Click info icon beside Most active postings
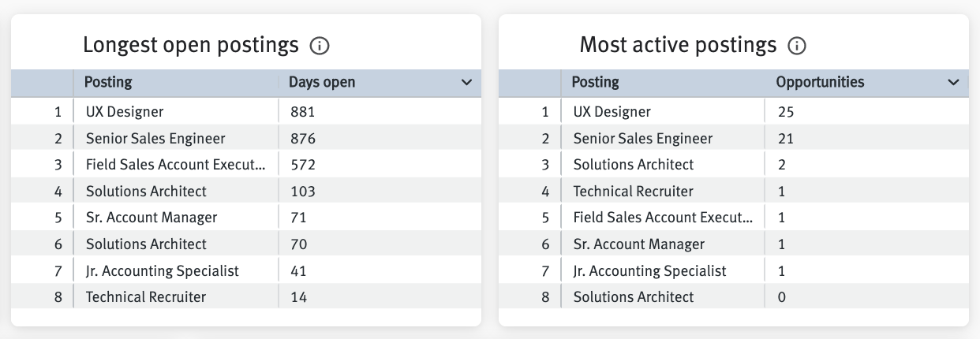Screen dimensions: 980x339 pyautogui.click(x=797, y=47)
